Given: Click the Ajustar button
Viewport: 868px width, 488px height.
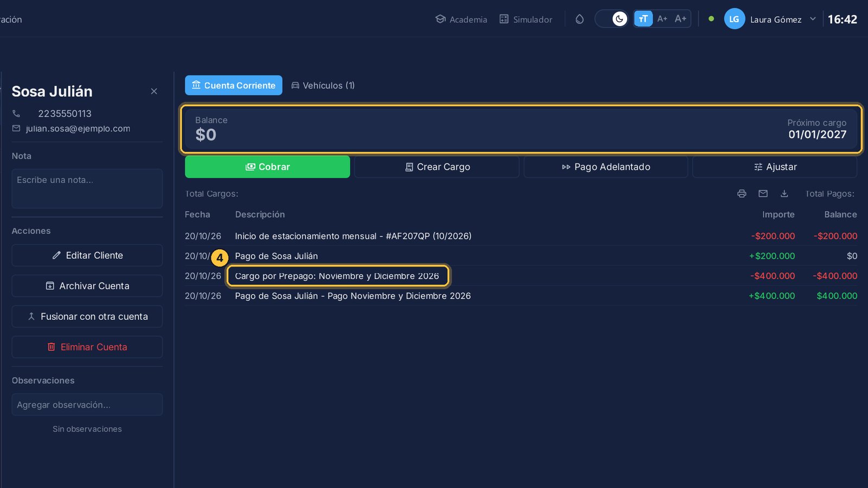Looking at the screenshot, I should point(775,167).
